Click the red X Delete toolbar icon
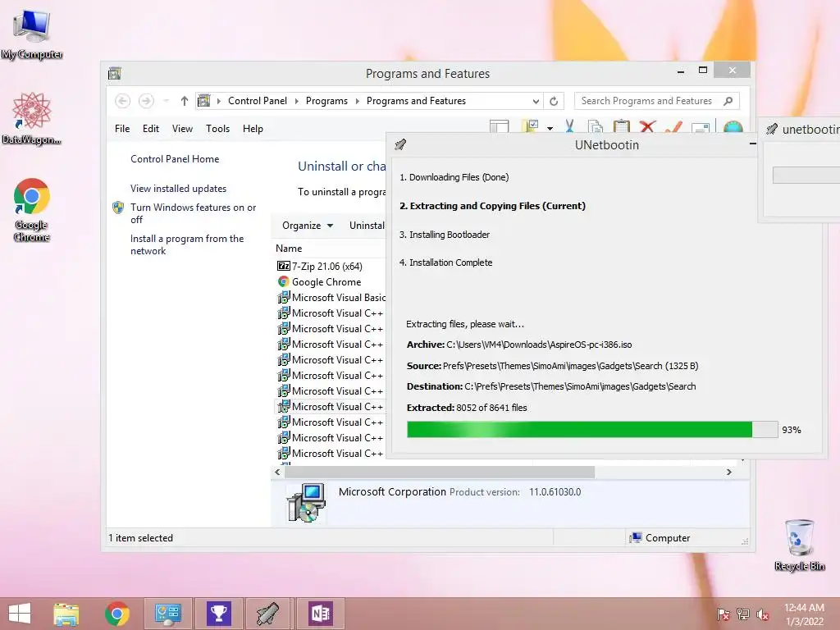840x630 pixels. point(647,126)
